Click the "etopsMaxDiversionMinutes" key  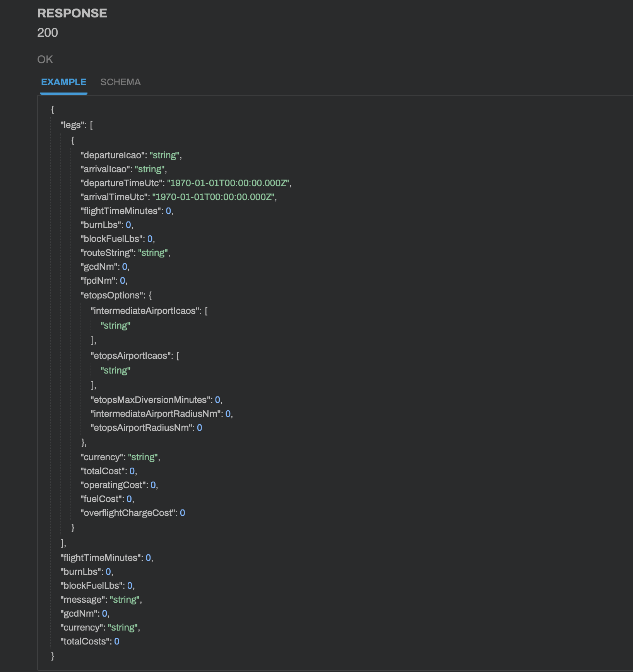coord(150,400)
